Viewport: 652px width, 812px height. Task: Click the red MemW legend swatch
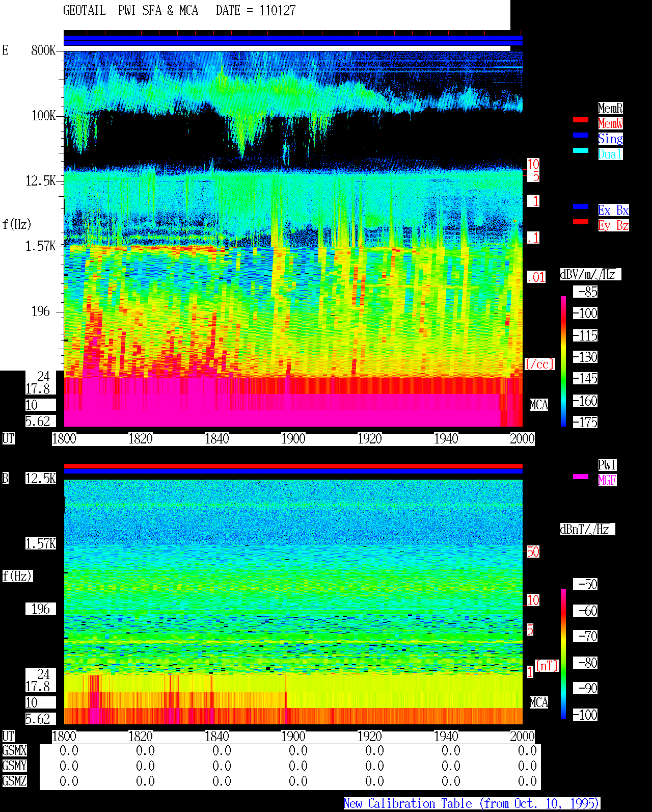[x=581, y=120]
